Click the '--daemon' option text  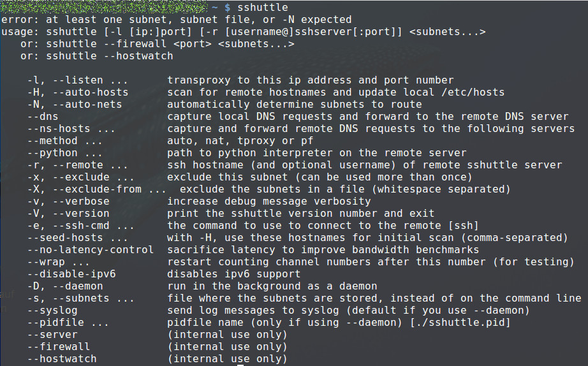(78, 286)
